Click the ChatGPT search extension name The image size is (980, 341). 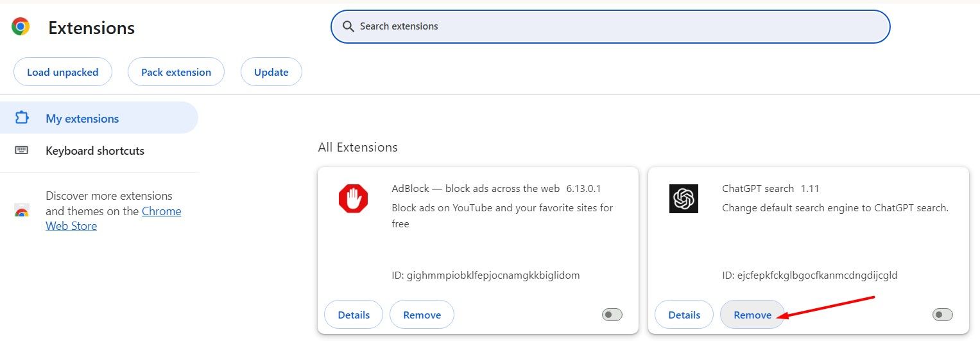tap(758, 188)
